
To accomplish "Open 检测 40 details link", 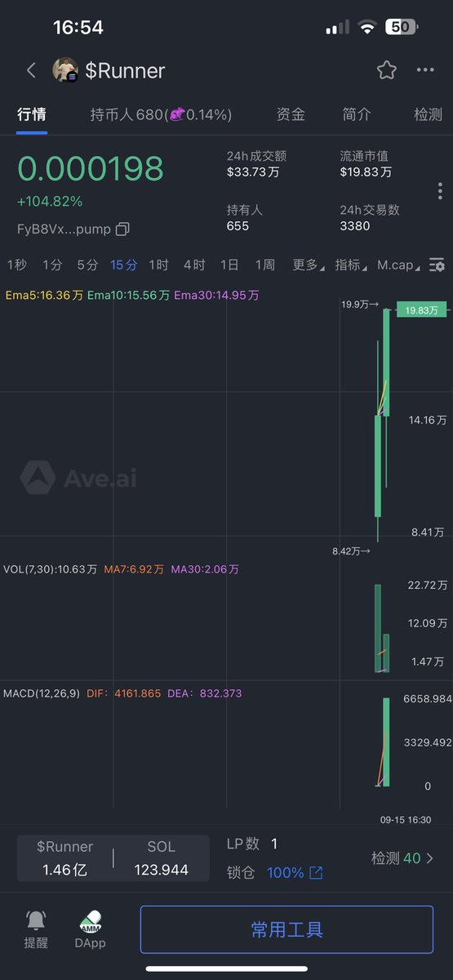I will tap(402, 858).
